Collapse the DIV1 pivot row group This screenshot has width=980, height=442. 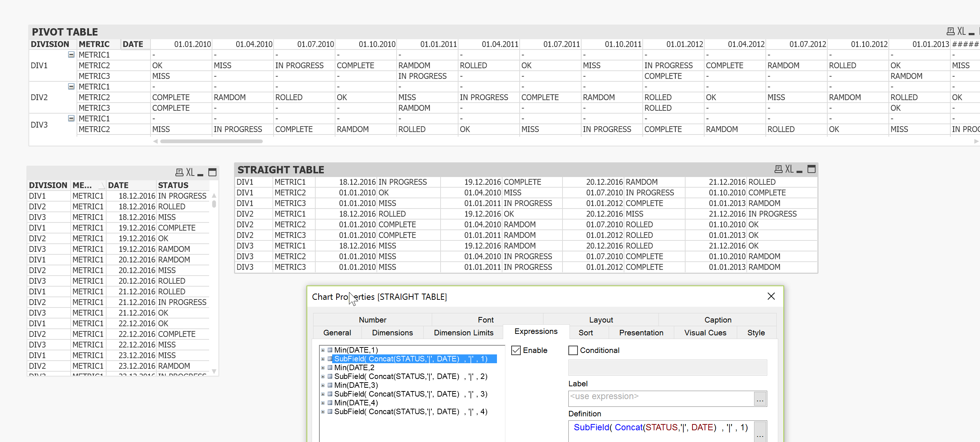71,55
